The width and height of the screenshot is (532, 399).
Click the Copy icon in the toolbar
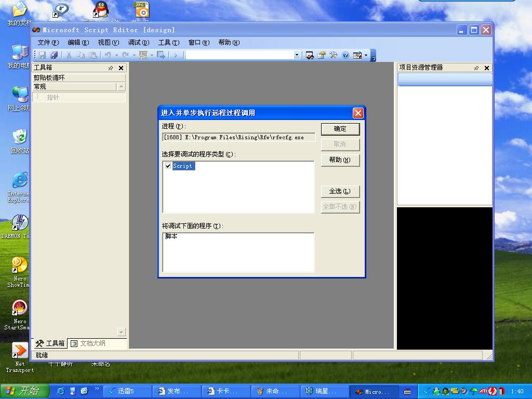pyautogui.click(x=81, y=55)
